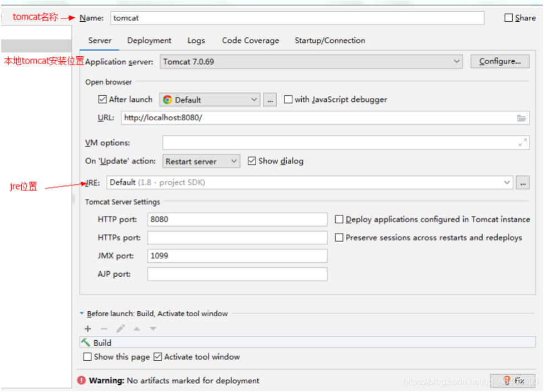Open Application server dropdown Tomcat 7.0.69
The width and height of the screenshot is (544, 392).
(311, 62)
